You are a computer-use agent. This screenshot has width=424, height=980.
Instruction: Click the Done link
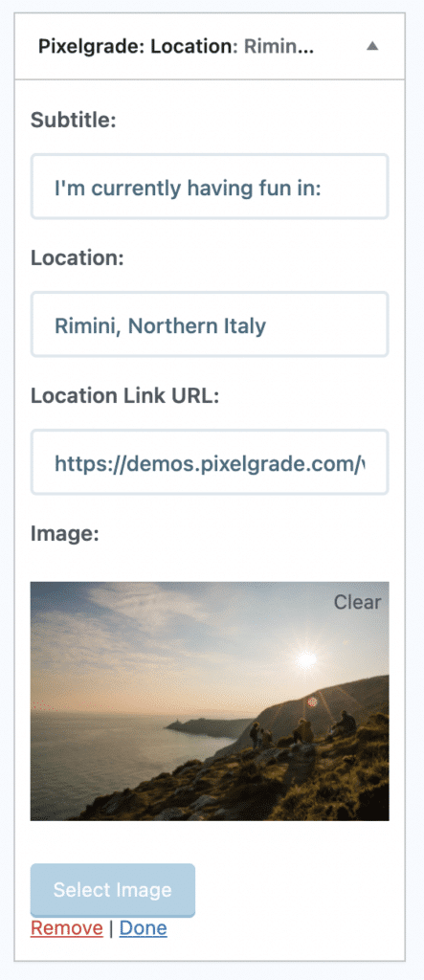tap(144, 928)
